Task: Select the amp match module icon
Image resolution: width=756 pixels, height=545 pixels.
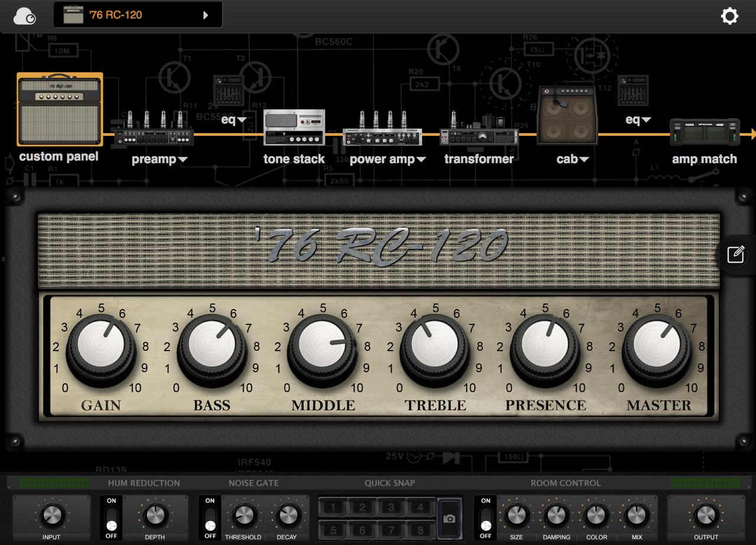Action: [x=705, y=132]
